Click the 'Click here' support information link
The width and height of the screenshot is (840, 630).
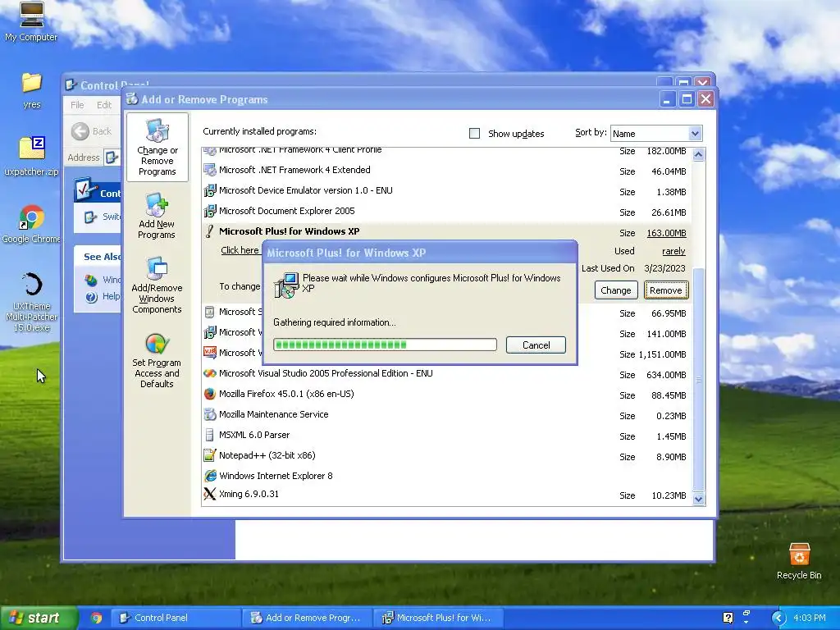click(x=240, y=250)
